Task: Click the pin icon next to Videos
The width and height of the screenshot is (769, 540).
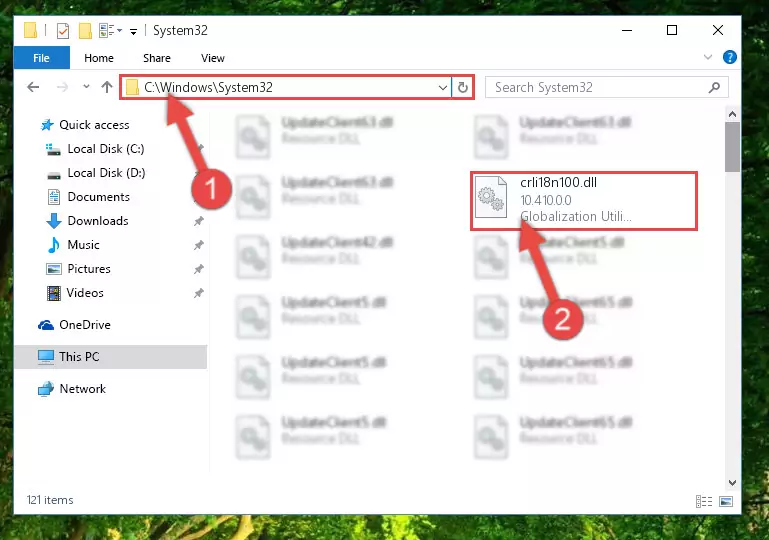Action: (x=199, y=293)
